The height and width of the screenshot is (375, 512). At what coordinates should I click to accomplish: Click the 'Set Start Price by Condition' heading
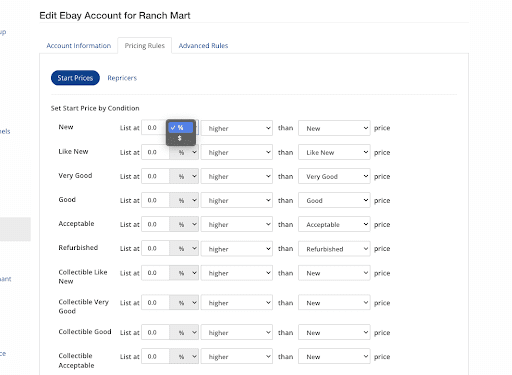(95, 108)
